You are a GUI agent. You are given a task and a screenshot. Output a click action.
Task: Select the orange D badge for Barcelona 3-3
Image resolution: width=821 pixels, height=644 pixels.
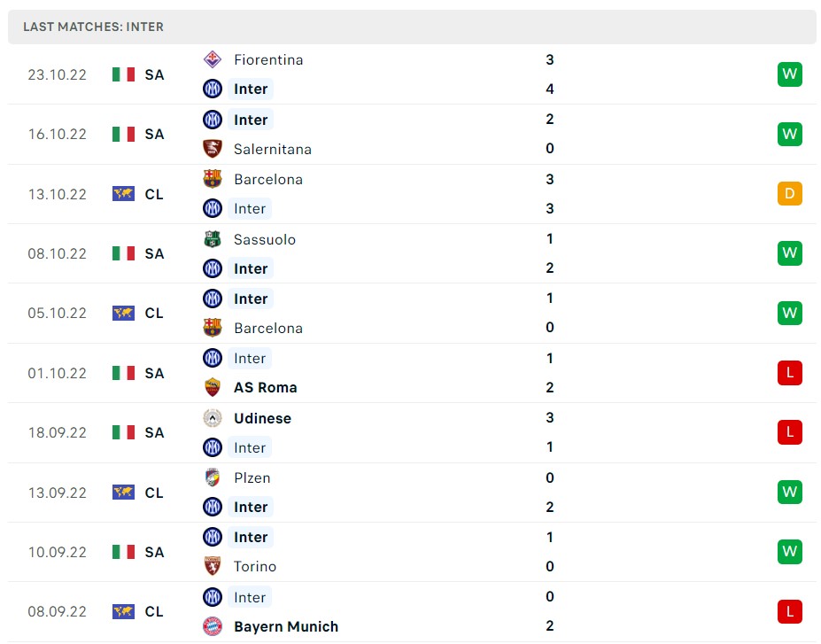pos(789,193)
